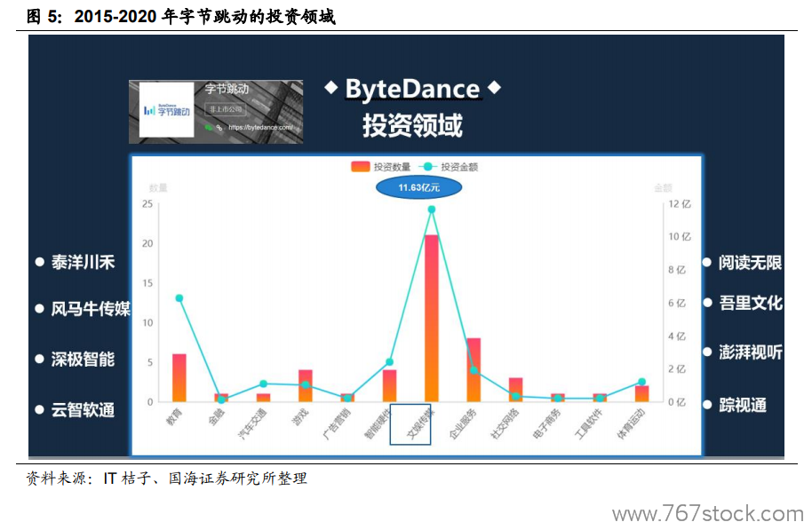Click the 15 value on the count axis
812x530 pixels.
(147, 283)
